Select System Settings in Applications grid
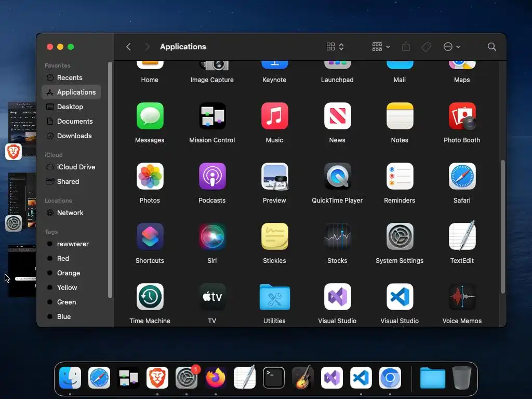Viewport: 532px width, 399px height. [400, 236]
